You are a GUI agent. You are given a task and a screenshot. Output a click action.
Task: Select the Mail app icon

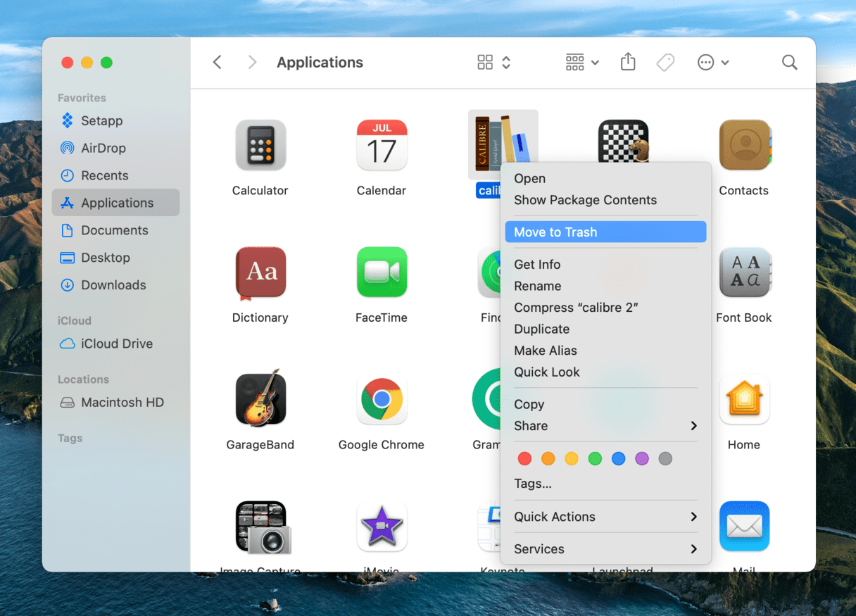pyautogui.click(x=745, y=527)
